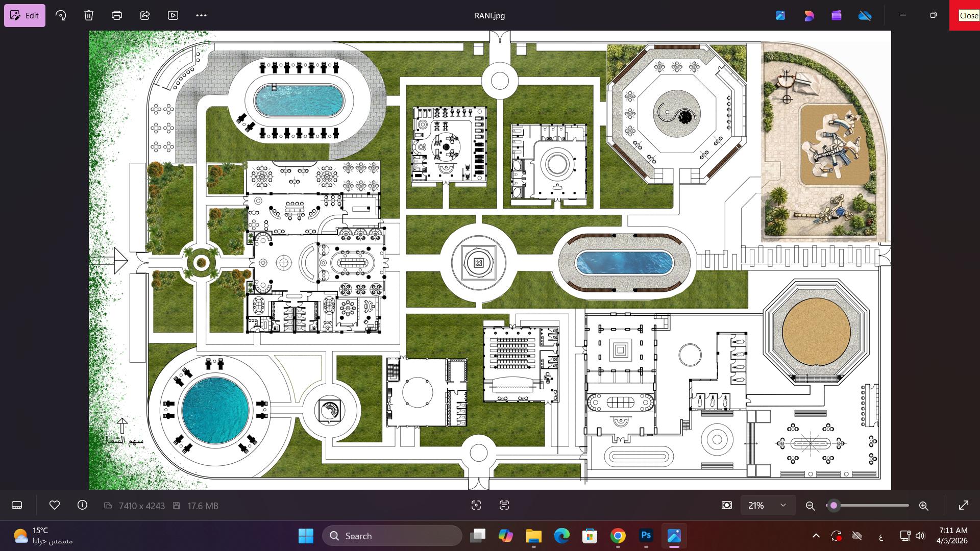Click the visual search scan icon
Viewport: 980px width, 551px height.
(x=476, y=506)
